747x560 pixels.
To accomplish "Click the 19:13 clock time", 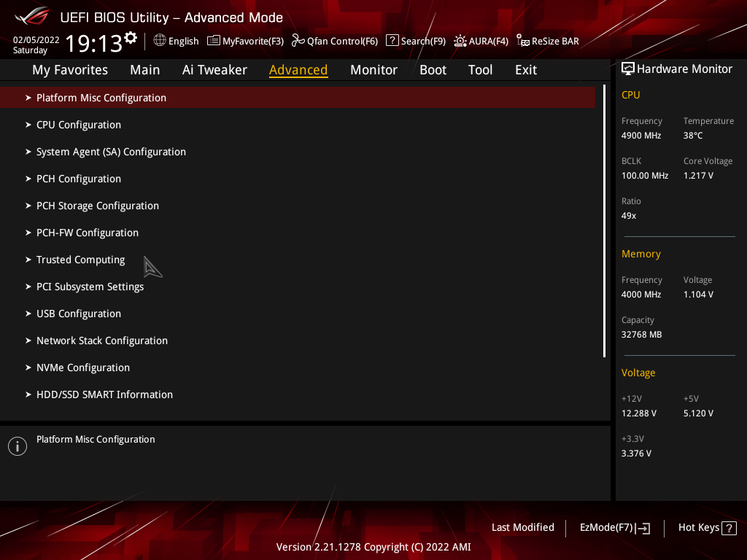I will pos(94,44).
